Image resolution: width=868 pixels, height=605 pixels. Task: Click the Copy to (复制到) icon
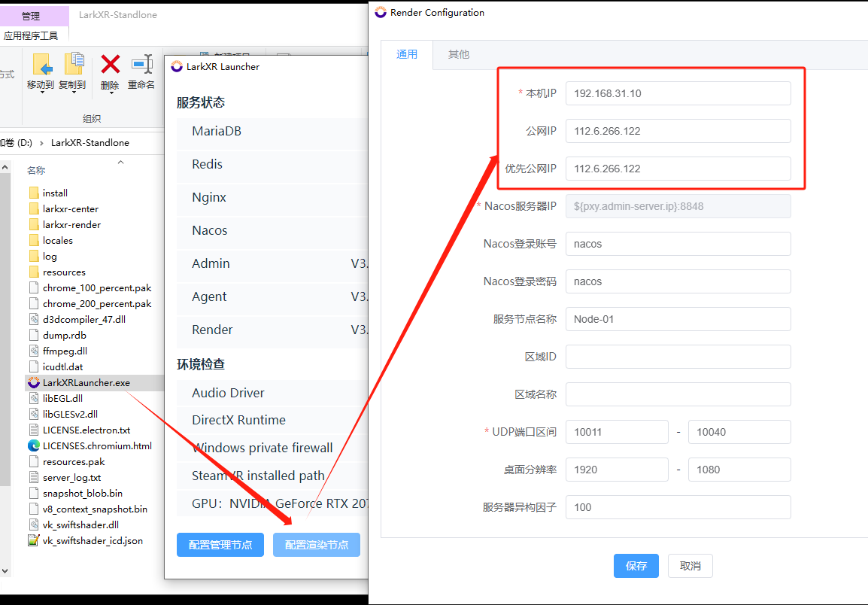(72, 65)
